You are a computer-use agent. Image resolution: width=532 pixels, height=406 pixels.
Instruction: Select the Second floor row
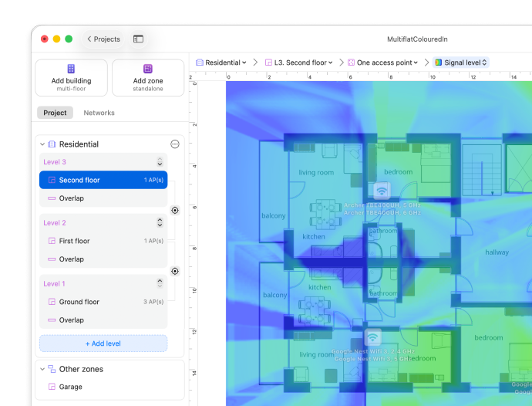103,180
